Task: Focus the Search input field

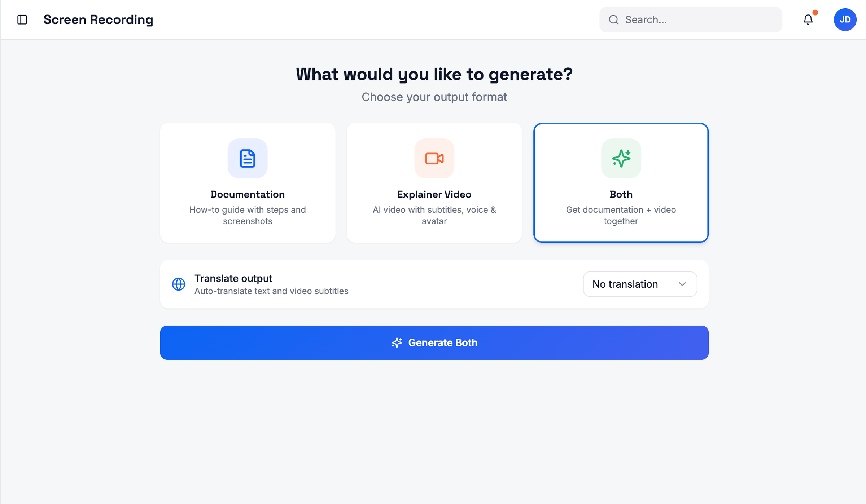Action: pyautogui.click(x=691, y=19)
